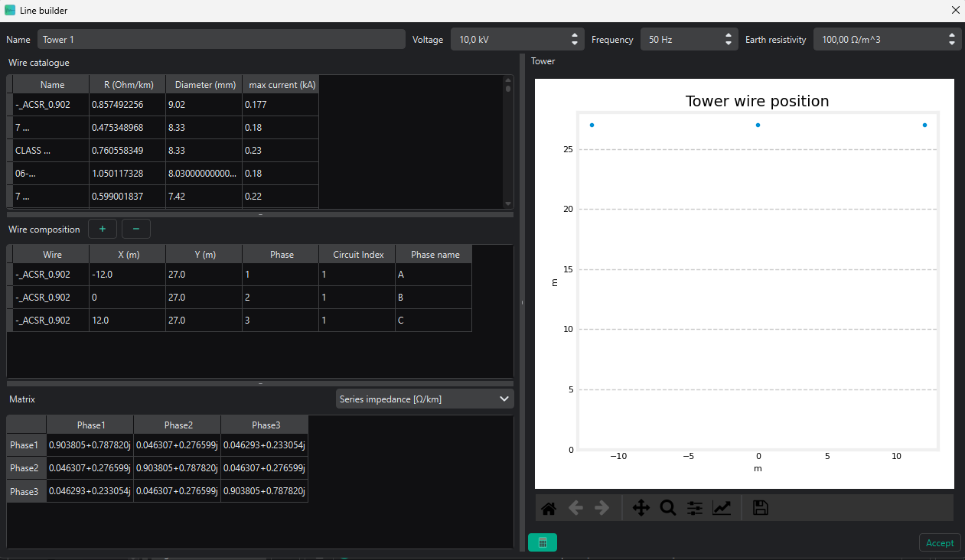Click the Phase1 column header in Matrix
The height and width of the screenshot is (560, 965).
pyautogui.click(x=90, y=425)
